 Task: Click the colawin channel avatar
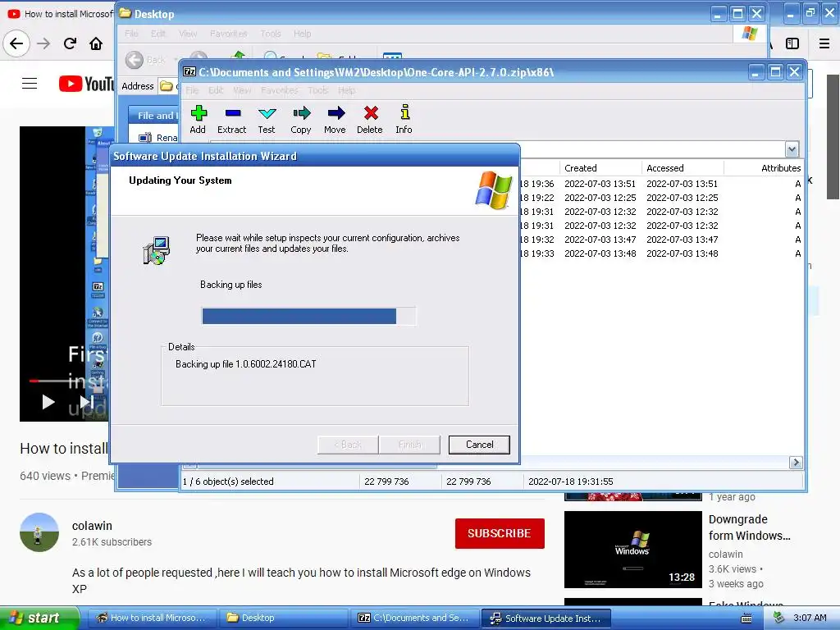click(x=39, y=532)
